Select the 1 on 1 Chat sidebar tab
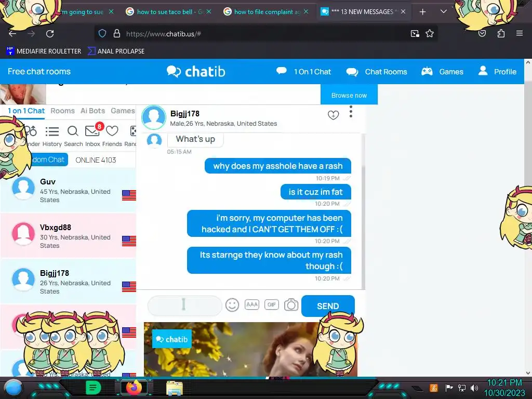 pyautogui.click(x=26, y=111)
